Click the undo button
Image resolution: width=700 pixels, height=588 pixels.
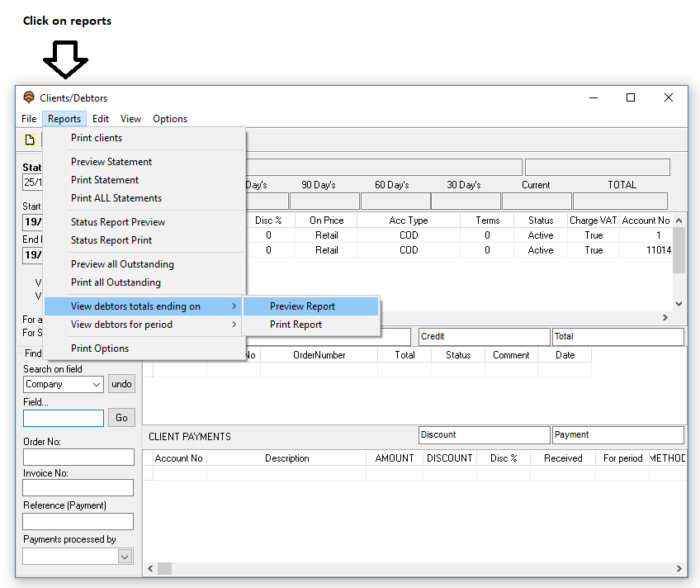(121, 384)
